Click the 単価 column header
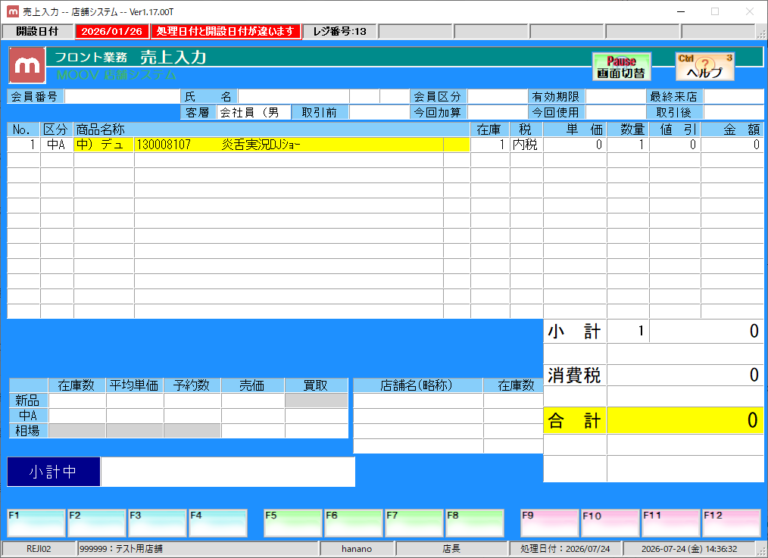 click(x=575, y=129)
